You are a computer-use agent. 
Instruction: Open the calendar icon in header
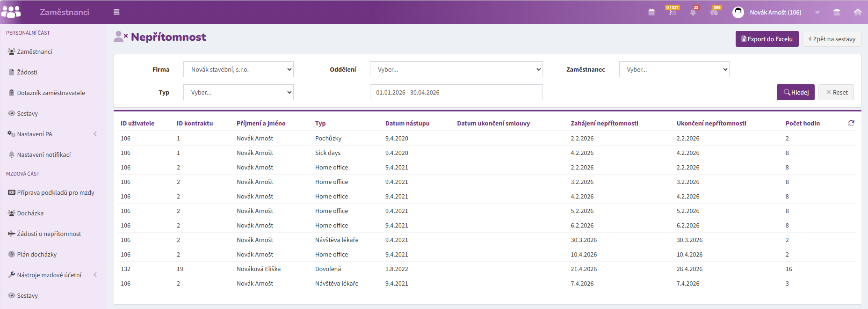click(x=651, y=12)
